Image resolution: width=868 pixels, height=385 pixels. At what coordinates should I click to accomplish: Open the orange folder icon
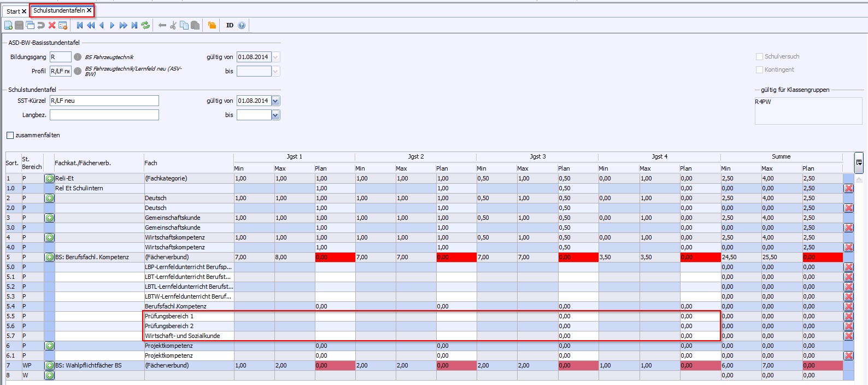[x=212, y=25]
